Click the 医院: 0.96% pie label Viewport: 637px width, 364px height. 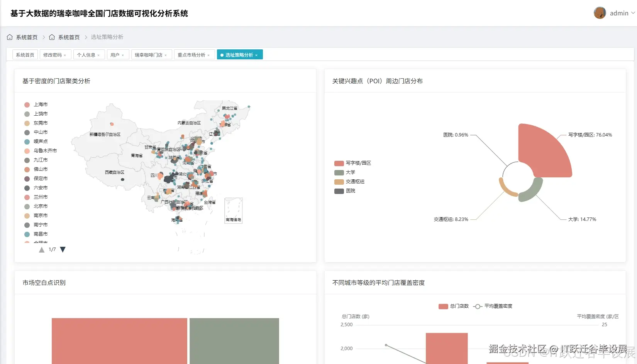tap(456, 135)
